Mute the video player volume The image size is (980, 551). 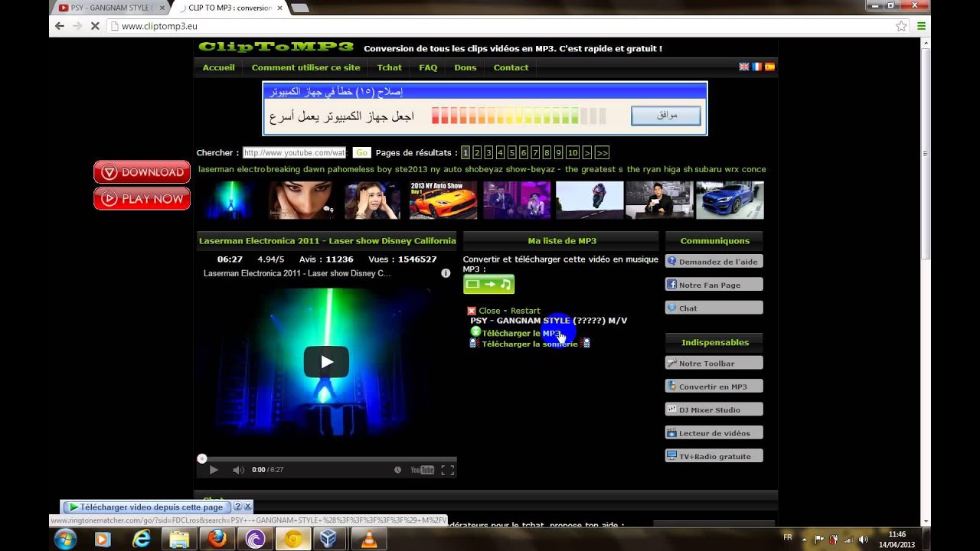[238, 470]
